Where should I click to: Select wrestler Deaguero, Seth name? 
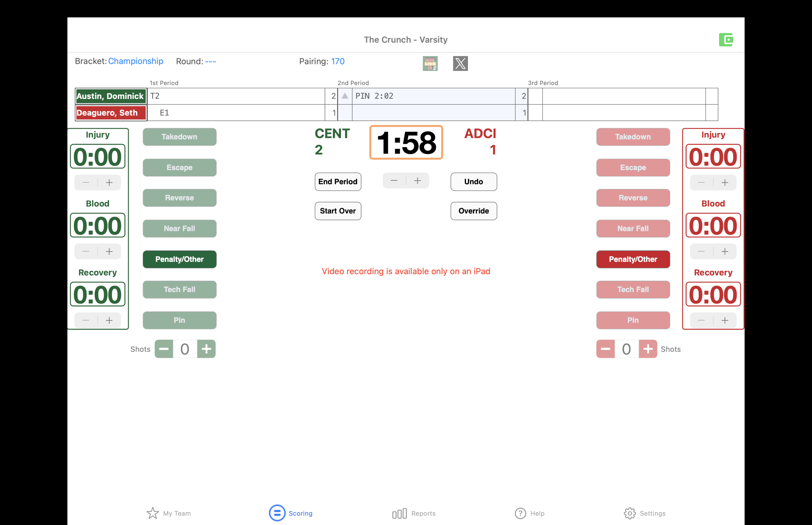[x=111, y=113]
